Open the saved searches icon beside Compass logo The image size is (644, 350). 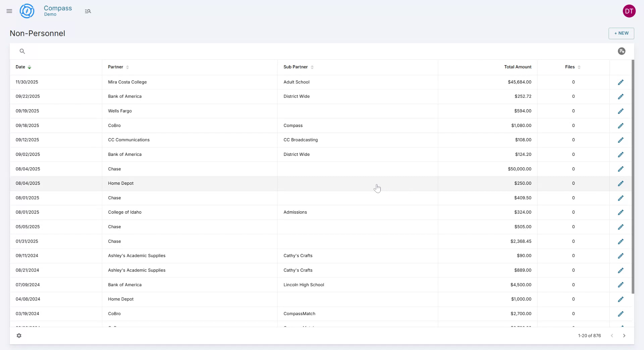tap(88, 11)
